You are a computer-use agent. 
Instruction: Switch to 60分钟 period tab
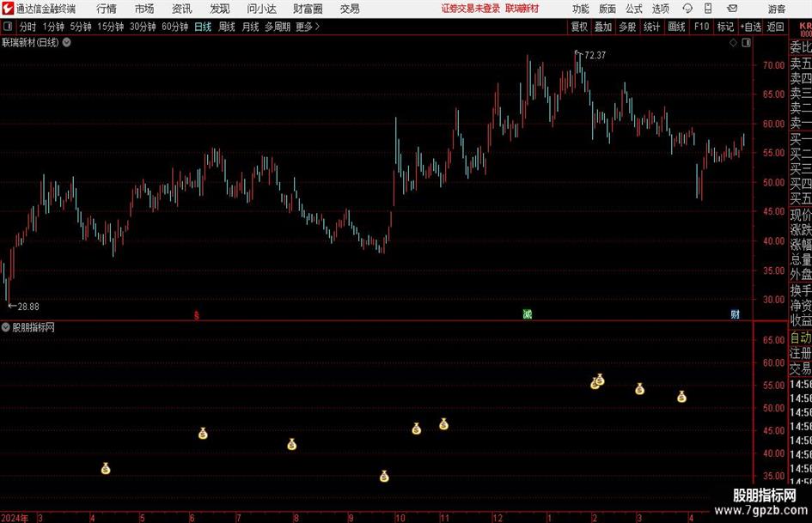click(x=175, y=27)
